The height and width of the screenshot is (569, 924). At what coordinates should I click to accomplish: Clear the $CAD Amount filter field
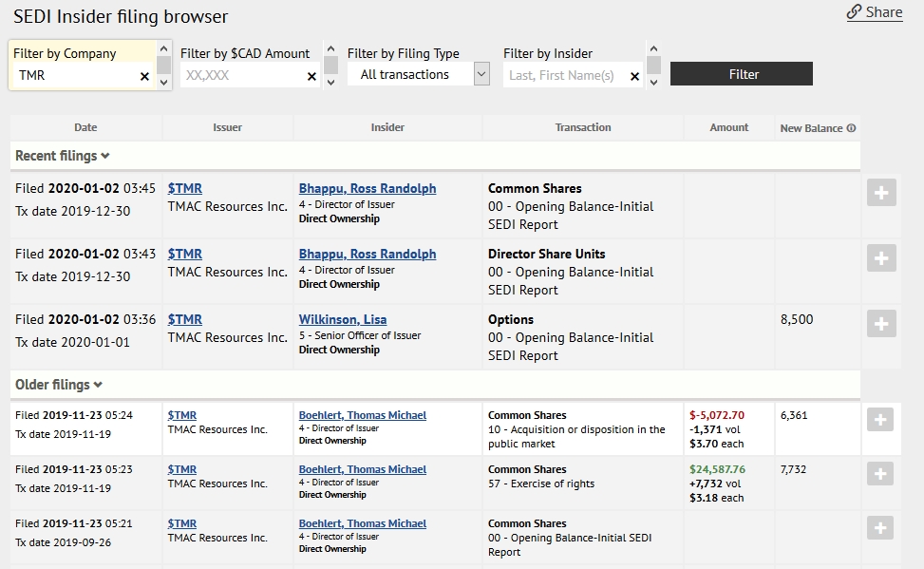(x=311, y=76)
